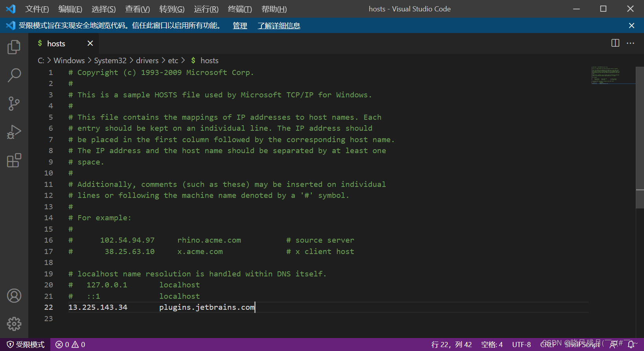Click the feedback icon in status bar

613,345
